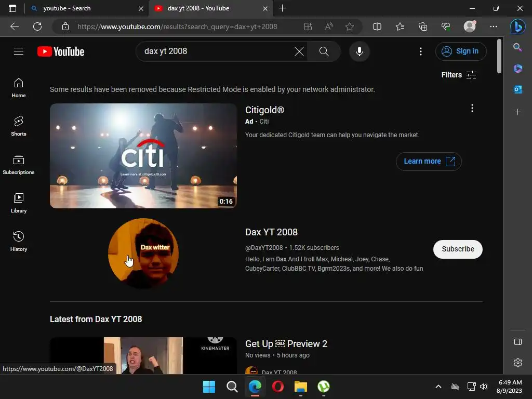Click the Dax YT 2008 channel name
The image size is (532, 399).
pos(271,232)
